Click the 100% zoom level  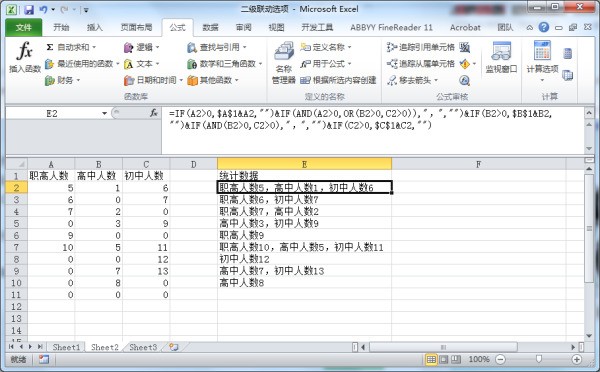479,359
